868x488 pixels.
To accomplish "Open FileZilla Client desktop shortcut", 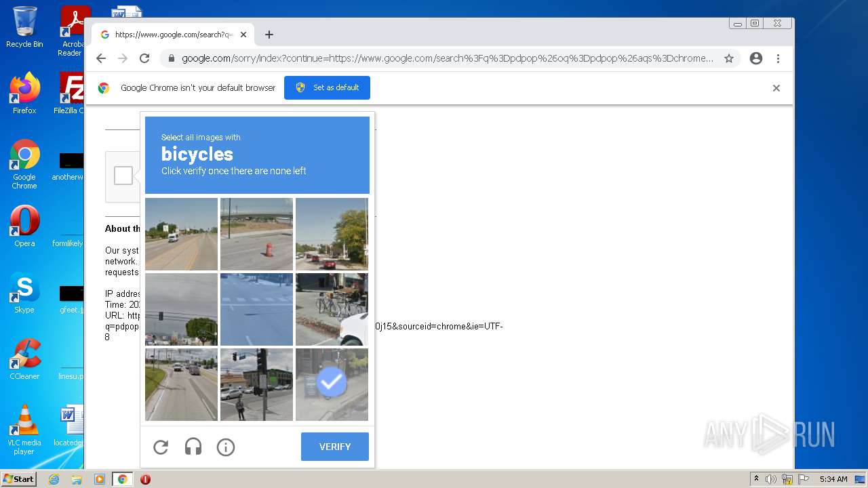I will (69, 94).
